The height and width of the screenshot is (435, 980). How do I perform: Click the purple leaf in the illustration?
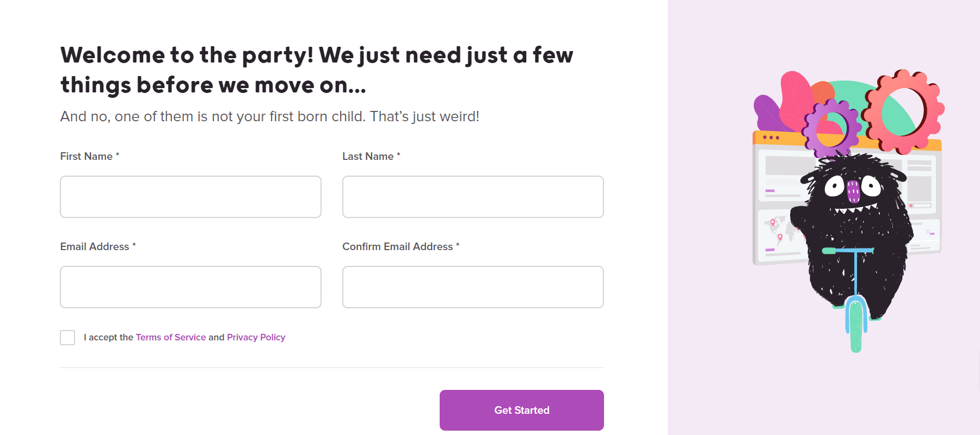[x=766, y=111]
